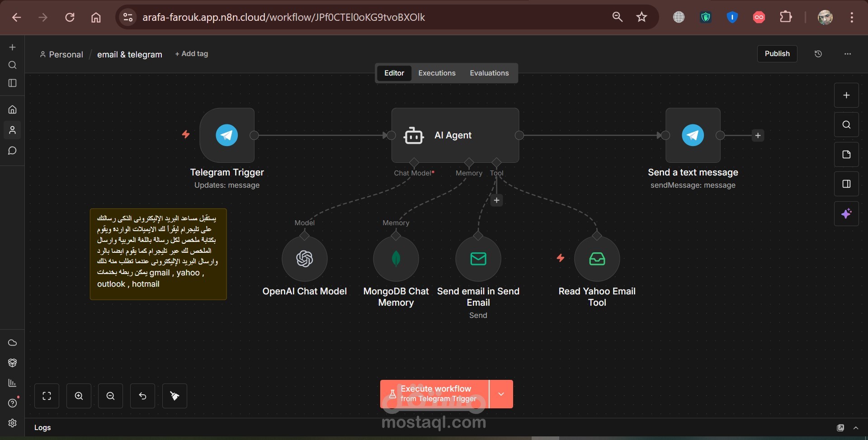Click the tidy up workflow button
Image resolution: width=868 pixels, height=440 pixels.
[x=175, y=396]
